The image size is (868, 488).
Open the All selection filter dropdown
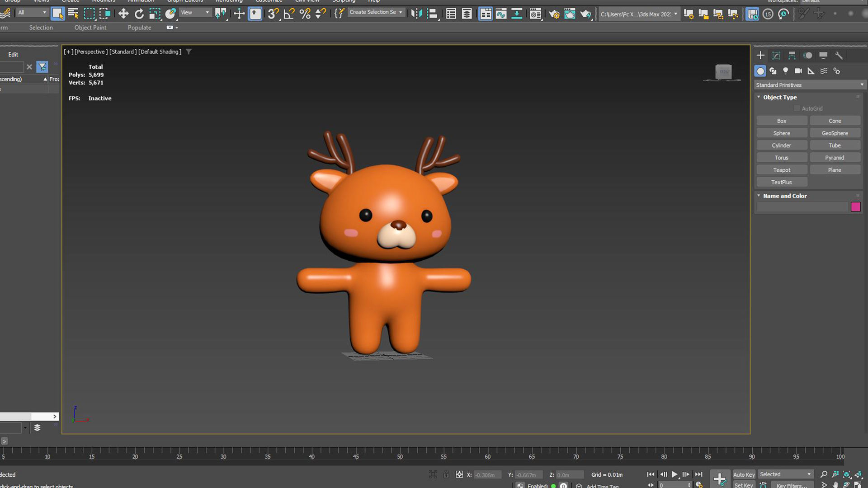click(32, 13)
